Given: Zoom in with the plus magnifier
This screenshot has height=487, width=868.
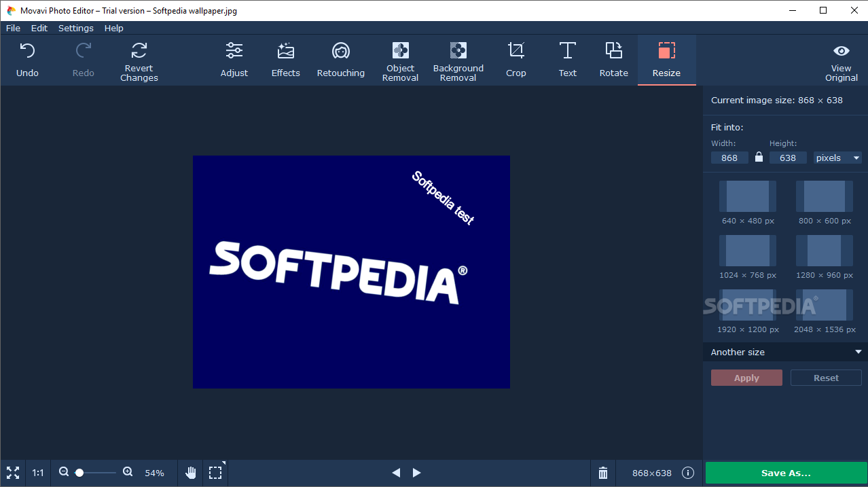Looking at the screenshot, I should coord(128,472).
